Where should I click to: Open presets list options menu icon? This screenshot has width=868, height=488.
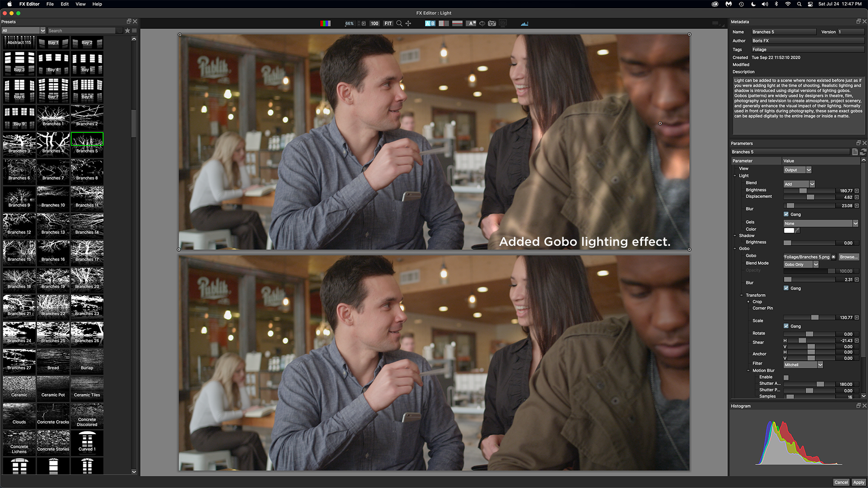tap(134, 31)
